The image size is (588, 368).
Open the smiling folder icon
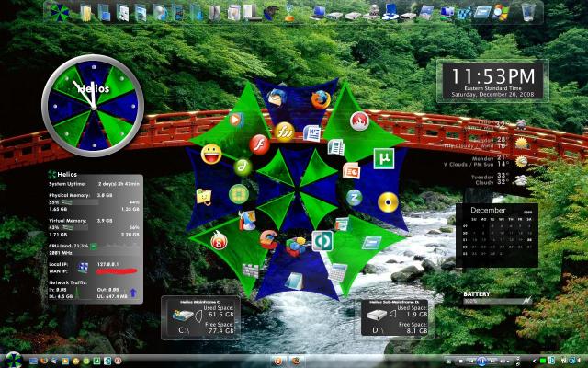204,196
